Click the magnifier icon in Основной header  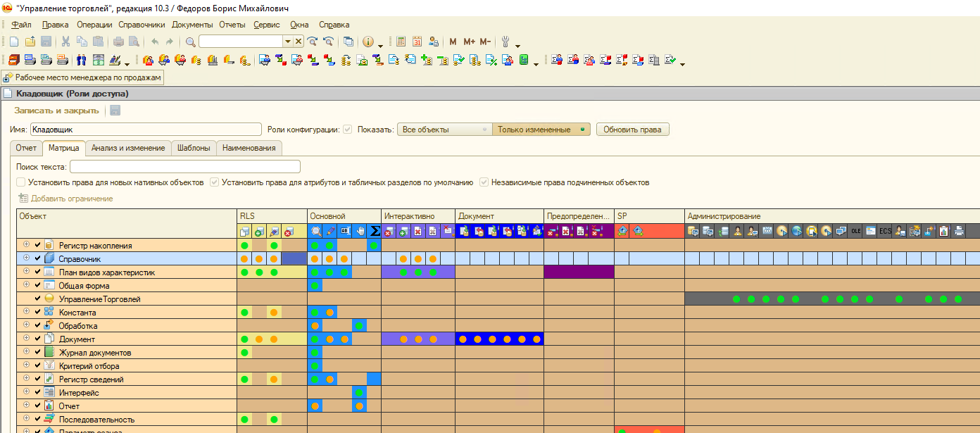[315, 231]
